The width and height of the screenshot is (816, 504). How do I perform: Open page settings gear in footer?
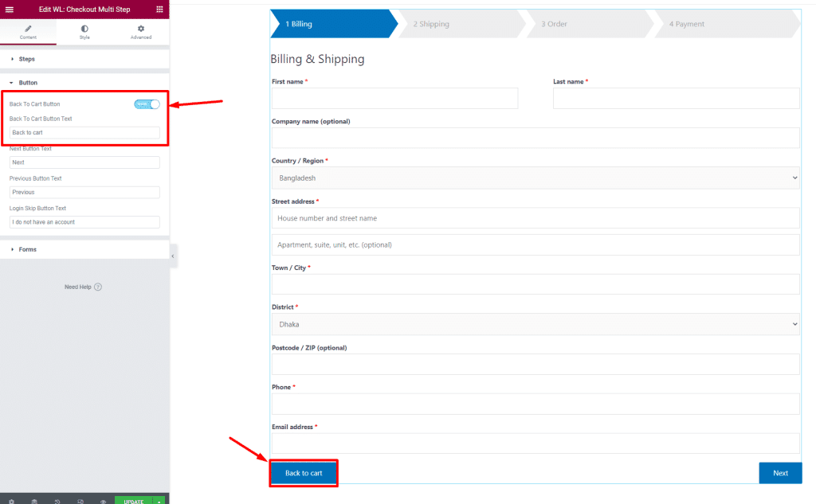pyautogui.click(x=11, y=502)
